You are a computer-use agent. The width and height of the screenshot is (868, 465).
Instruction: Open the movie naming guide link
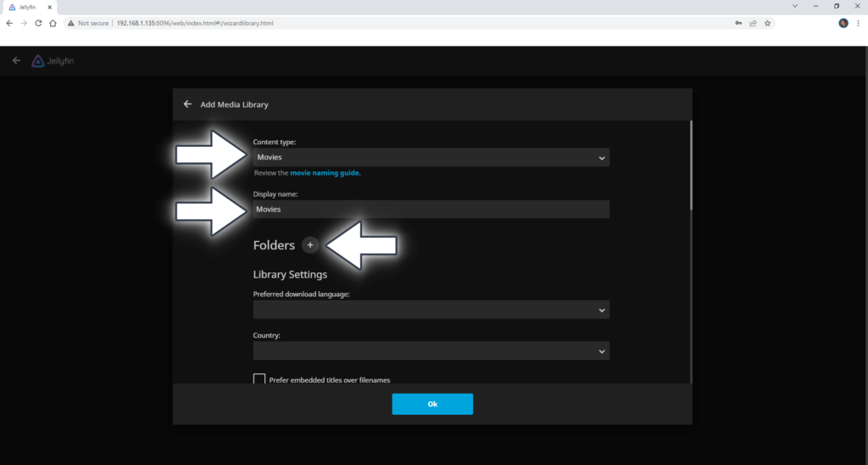click(325, 173)
